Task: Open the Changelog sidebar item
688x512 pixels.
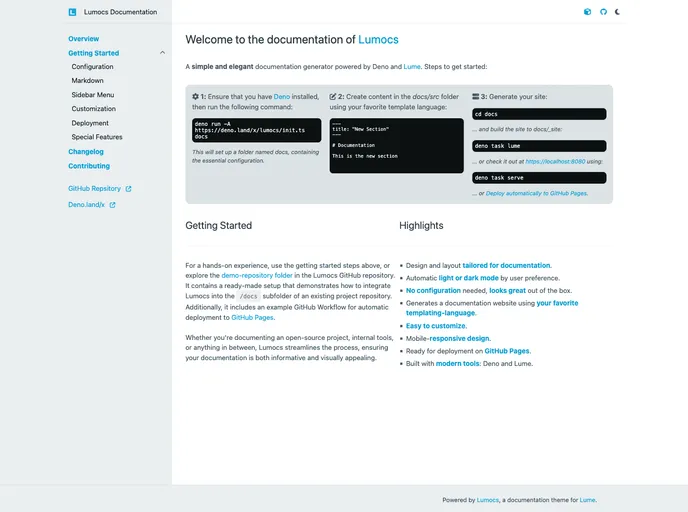Action: pos(86,152)
